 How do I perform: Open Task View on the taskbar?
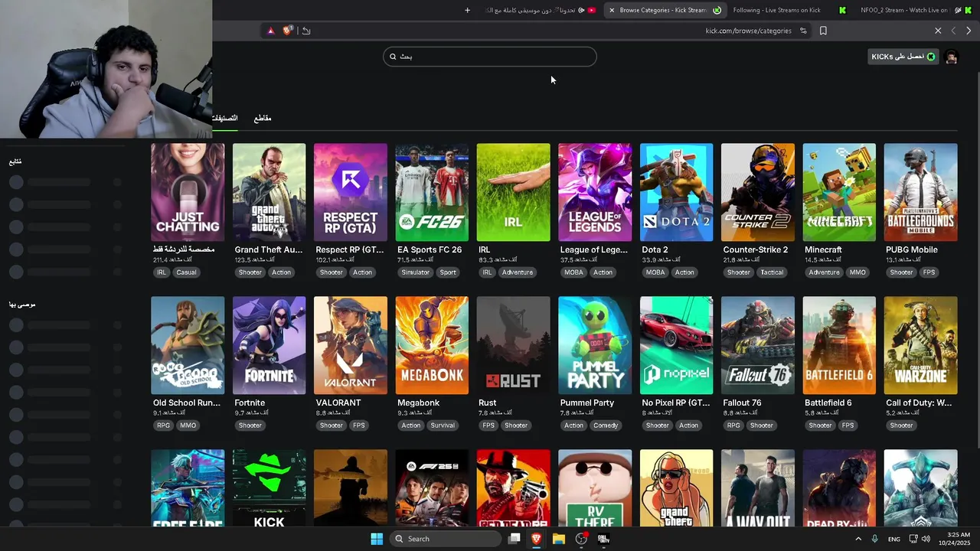tap(514, 539)
